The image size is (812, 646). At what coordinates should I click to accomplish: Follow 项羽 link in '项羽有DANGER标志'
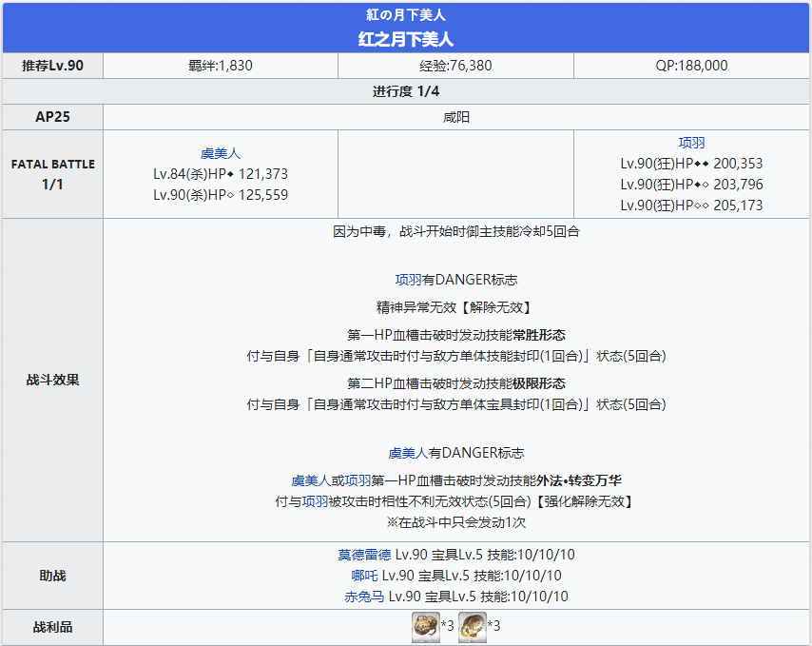click(408, 280)
